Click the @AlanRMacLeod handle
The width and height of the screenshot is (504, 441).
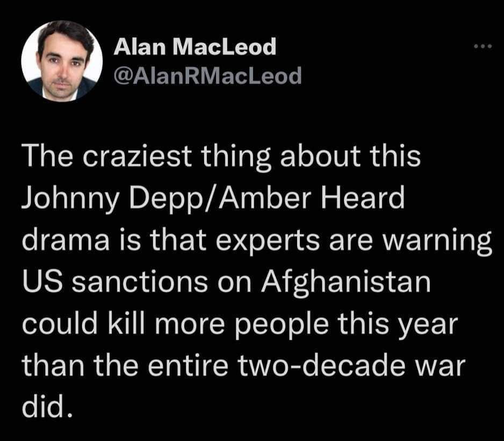click(208, 76)
